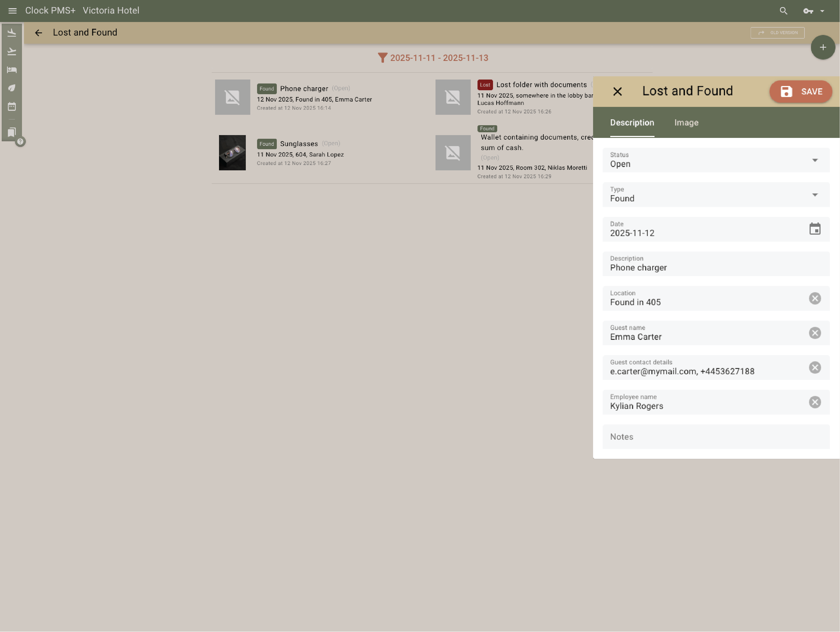
Task: Click the departures plane icon in sidebar
Action: tap(12, 51)
